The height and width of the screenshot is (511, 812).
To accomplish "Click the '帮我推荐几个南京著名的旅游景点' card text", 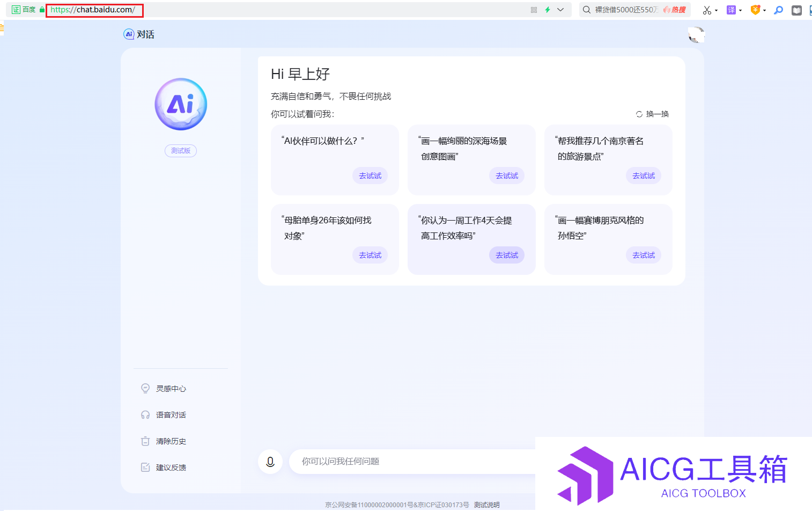I will click(600, 149).
